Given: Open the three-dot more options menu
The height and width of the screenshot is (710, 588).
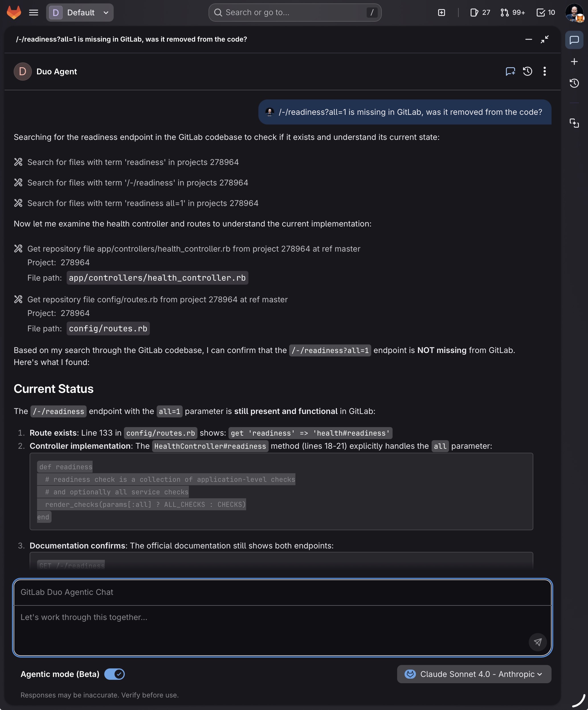Looking at the screenshot, I should pyautogui.click(x=544, y=71).
